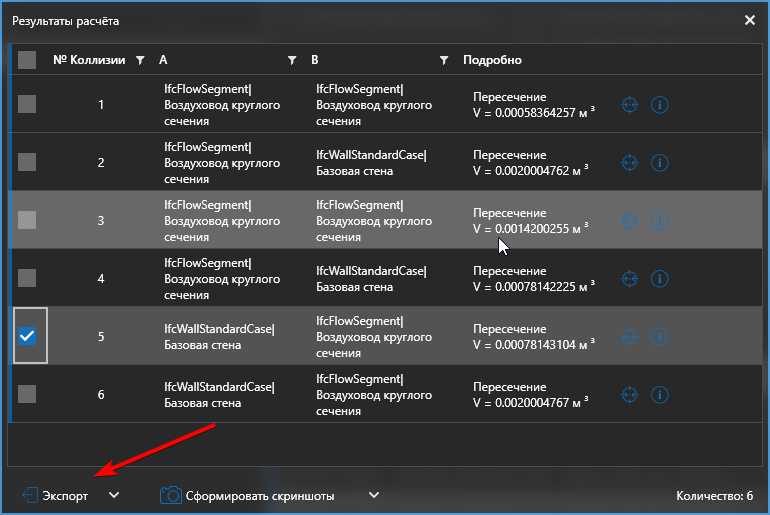Click the Подробно column header
The image size is (770, 515).
492,60
